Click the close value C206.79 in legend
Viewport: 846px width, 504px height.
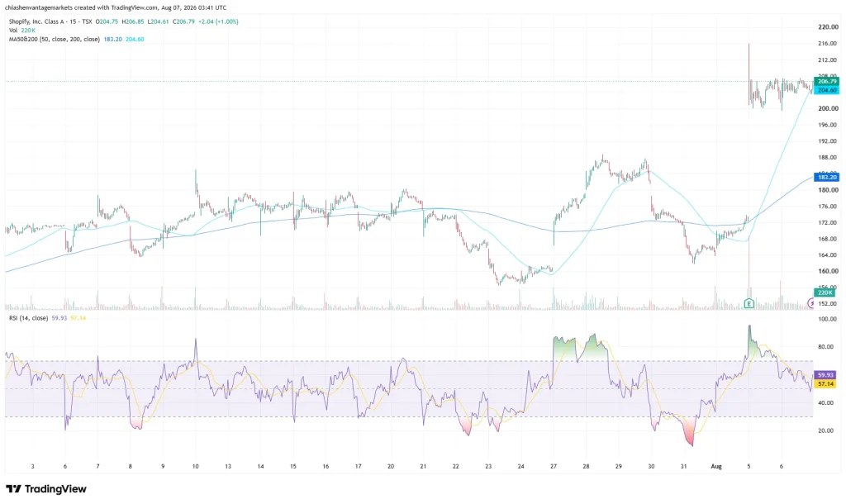click(x=183, y=21)
